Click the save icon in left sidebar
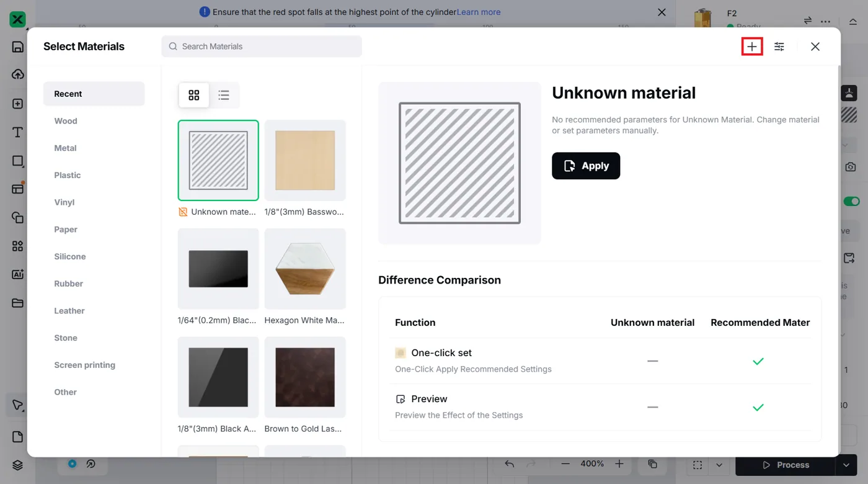This screenshot has width=868, height=484. pos(17,47)
